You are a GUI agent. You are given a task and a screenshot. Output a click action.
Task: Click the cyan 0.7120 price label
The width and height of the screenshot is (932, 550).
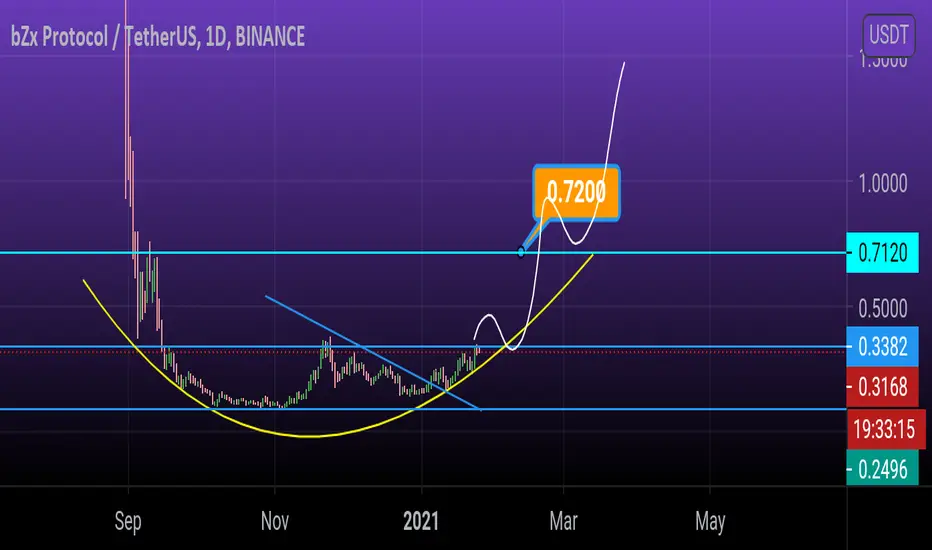pos(882,253)
